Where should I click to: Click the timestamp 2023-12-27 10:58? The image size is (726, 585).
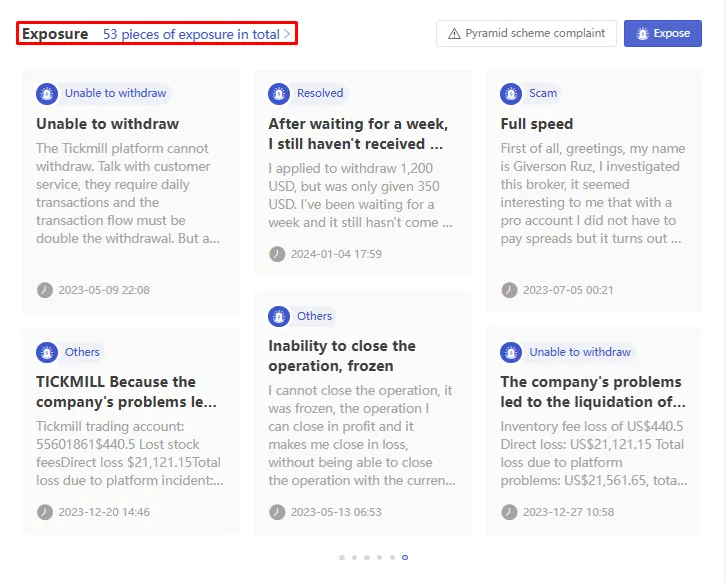pyautogui.click(x=569, y=512)
